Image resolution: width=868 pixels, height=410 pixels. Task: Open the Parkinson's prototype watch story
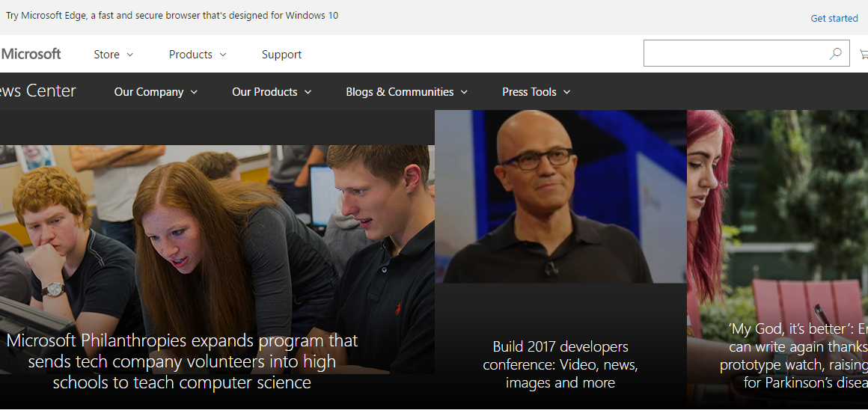[794, 356]
